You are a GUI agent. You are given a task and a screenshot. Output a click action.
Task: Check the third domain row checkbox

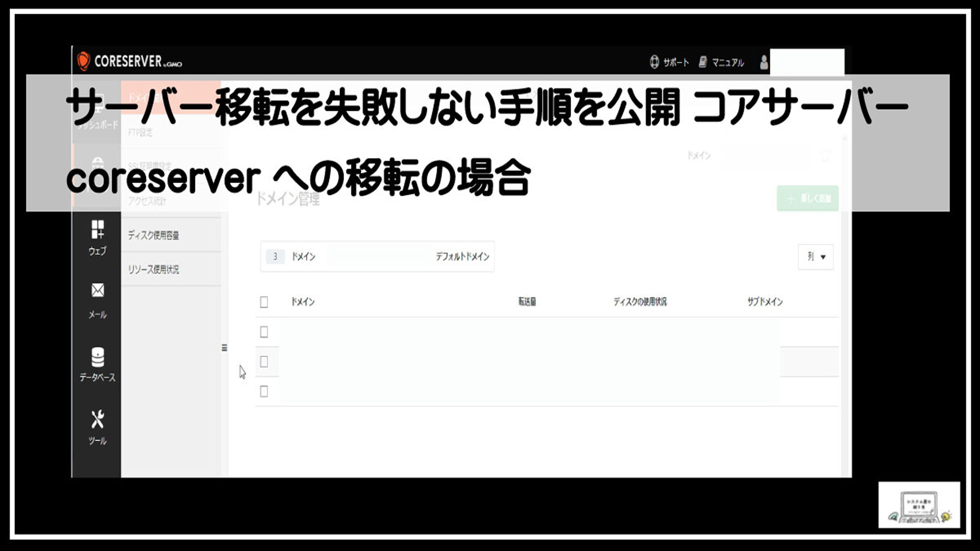coord(264,391)
